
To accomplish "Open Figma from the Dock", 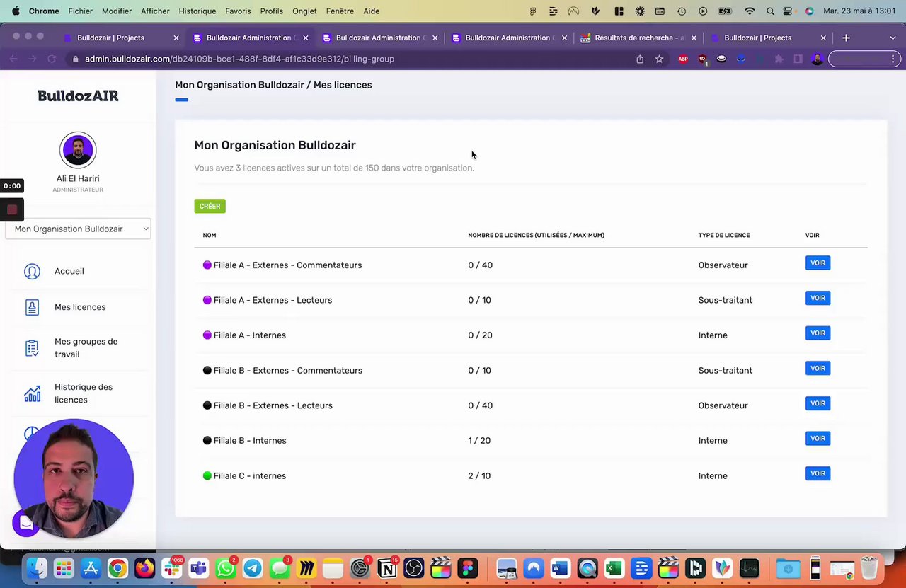I will [467, 568].
